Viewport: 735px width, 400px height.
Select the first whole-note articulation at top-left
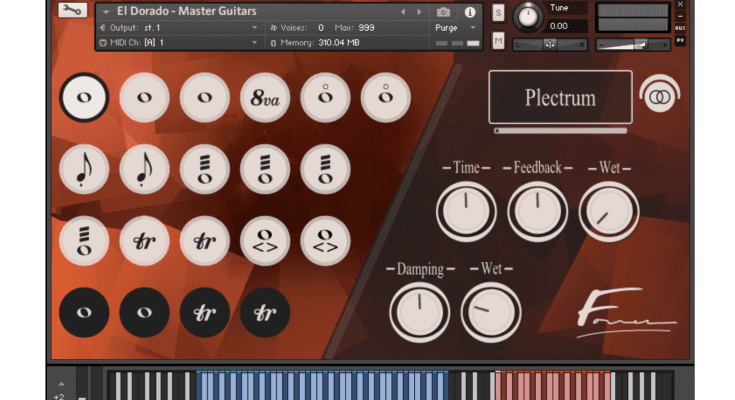pyautogui.click(x=84, y=98)
